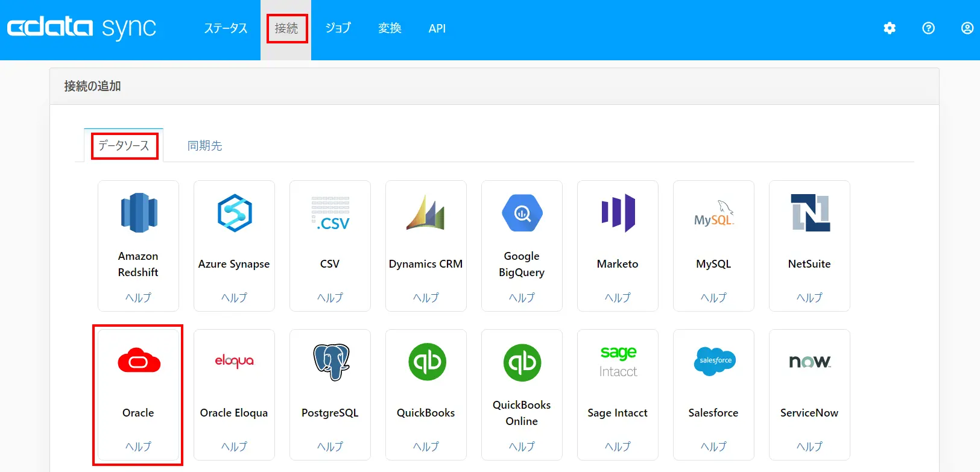Screen dimensions: 980x472
Task: Open ヘルプ link for MySQL
Action: coord(713,298)
